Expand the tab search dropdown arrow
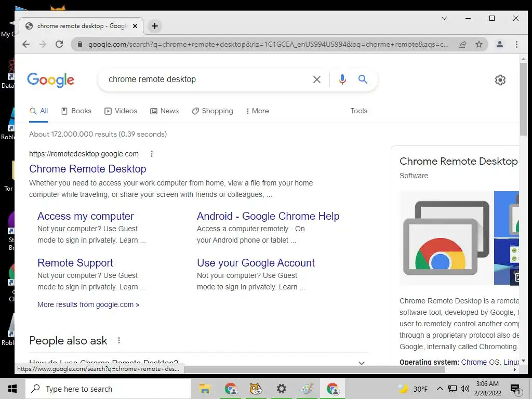This screenshot has width=532, height=399. click(444, 18)
